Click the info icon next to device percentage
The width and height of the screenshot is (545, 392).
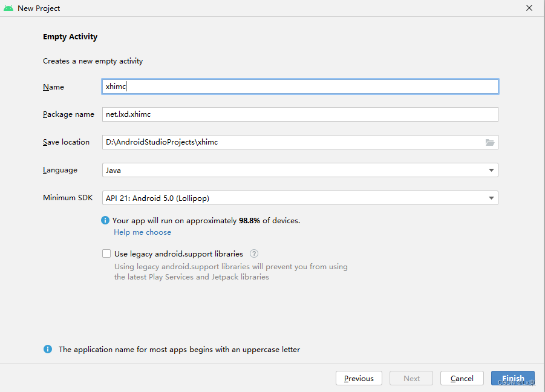105,220
